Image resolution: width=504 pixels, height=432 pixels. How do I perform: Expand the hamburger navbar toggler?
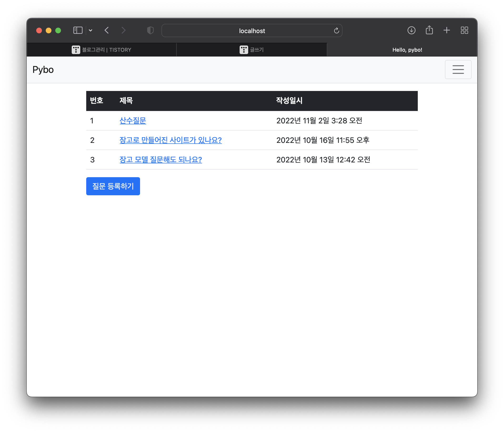[x=458, y=70]
